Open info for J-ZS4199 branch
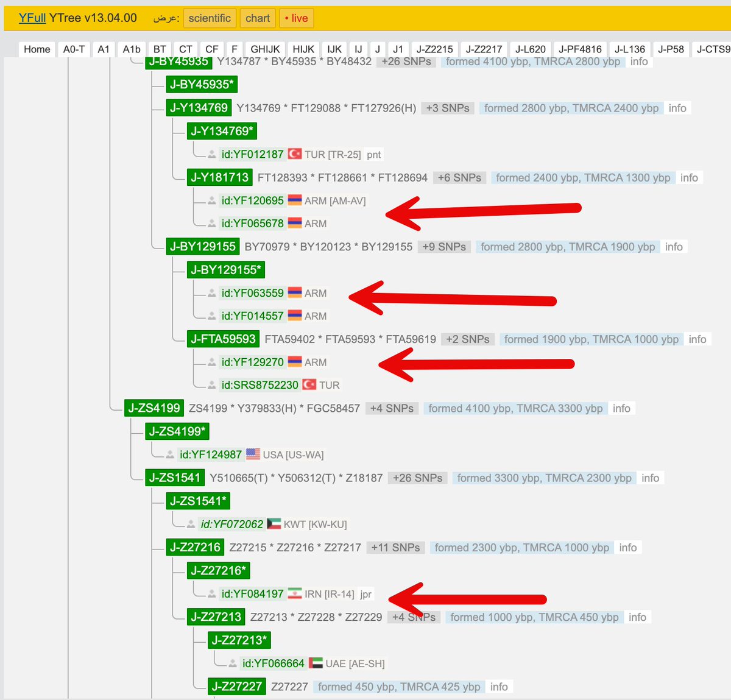The image size is (731, 700). (621, 408)
